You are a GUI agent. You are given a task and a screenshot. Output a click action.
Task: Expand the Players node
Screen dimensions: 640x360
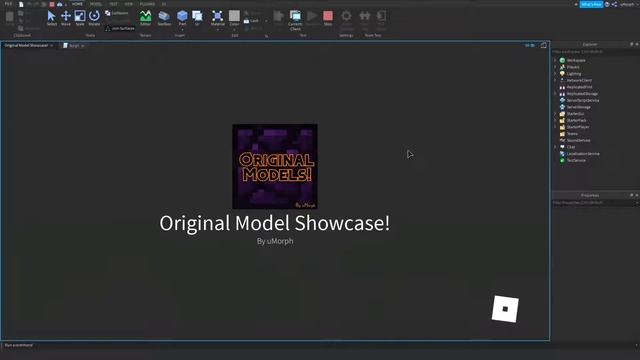(x=555, y=67)
